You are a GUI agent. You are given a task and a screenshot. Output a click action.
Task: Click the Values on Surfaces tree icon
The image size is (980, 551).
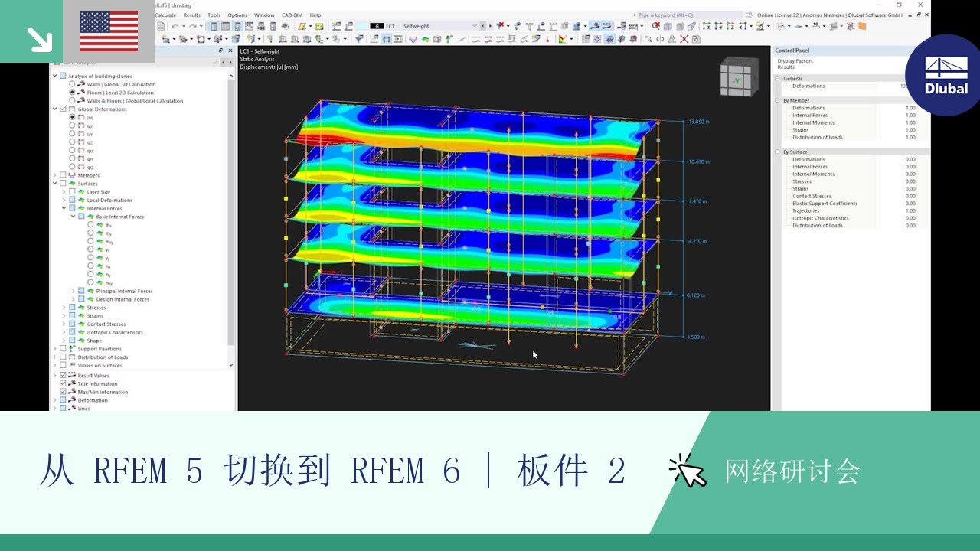(72, 365)
